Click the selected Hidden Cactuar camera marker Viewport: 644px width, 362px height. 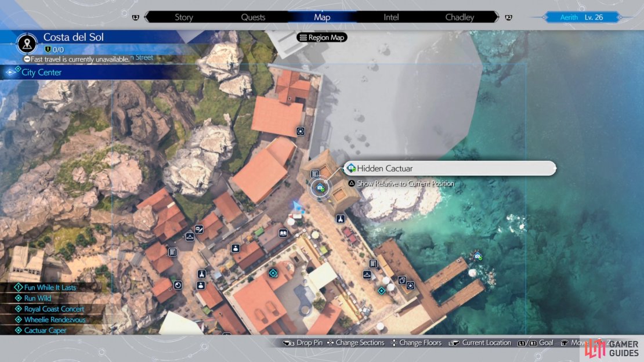[x=320, y=188]
